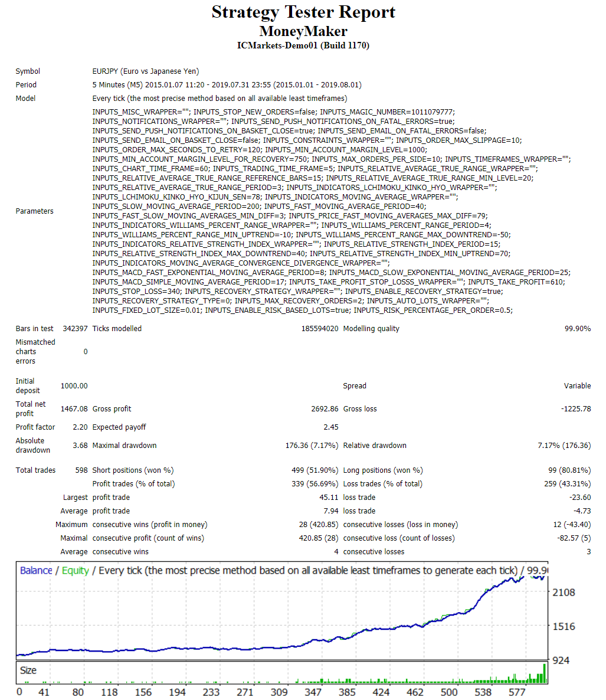Click the Ticks modelled value 185594020
Screen dimensions: 606x700
319,329
